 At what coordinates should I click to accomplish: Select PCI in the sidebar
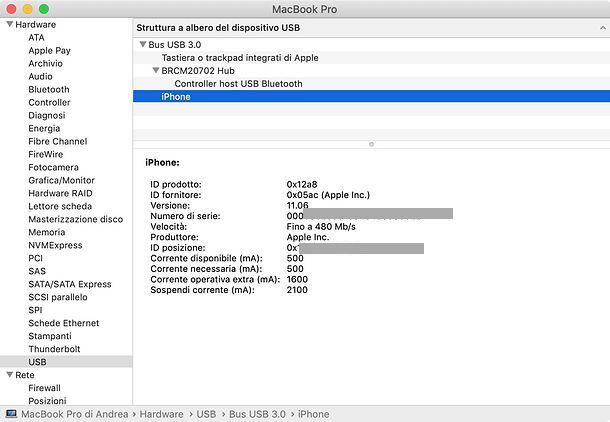(35, 258)
